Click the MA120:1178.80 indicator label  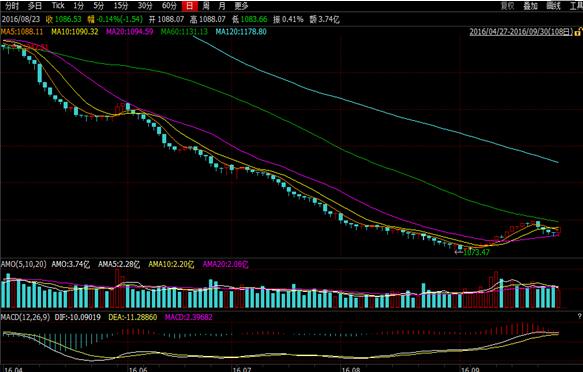click(x=241, y=32)
